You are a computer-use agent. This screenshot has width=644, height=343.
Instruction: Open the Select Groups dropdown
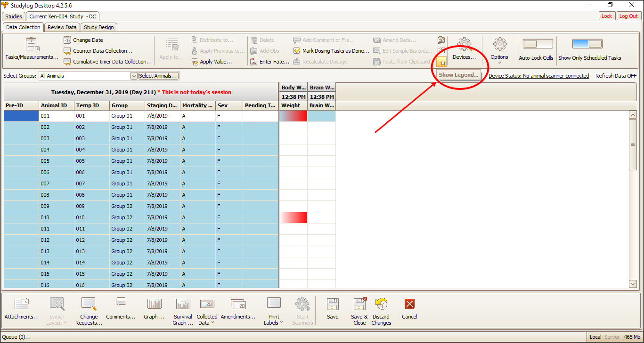134,76
